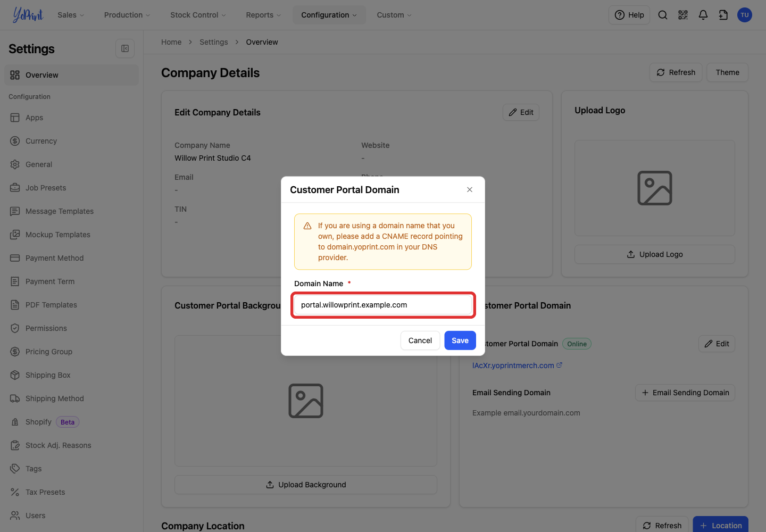The image size is (766, 532).
Task: Open General settings
Action: 71,164
